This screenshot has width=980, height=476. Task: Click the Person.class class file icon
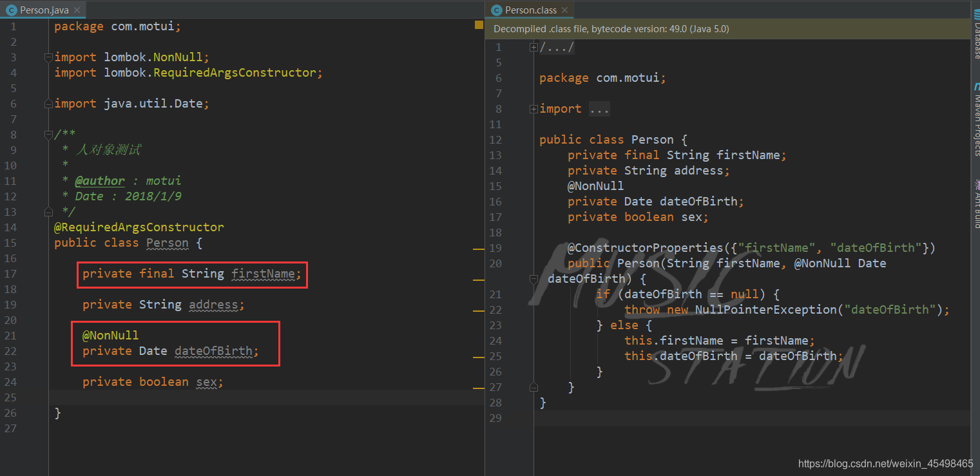coord(496,10)
